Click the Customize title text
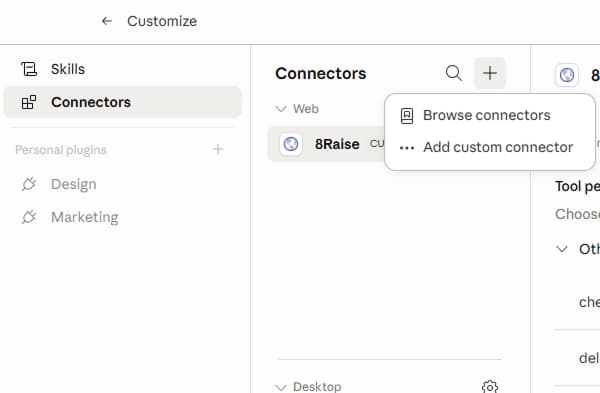Screen dimensions: 600x393 pos(162,21)
